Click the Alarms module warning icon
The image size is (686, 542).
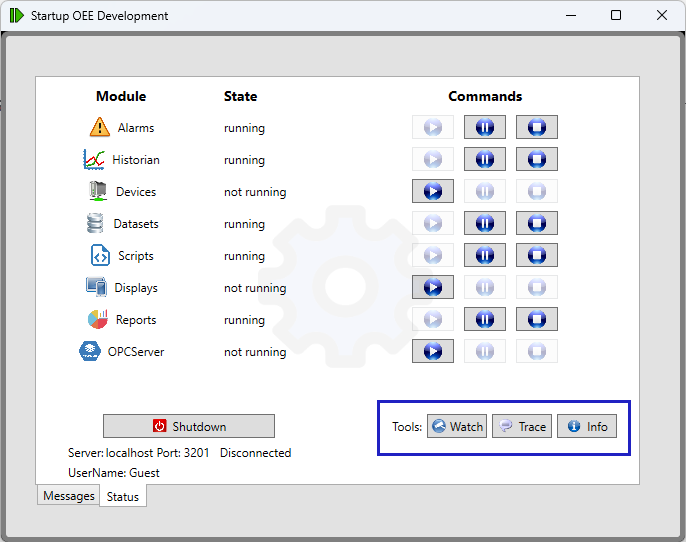pyautogui.click(x=99, y=127)
